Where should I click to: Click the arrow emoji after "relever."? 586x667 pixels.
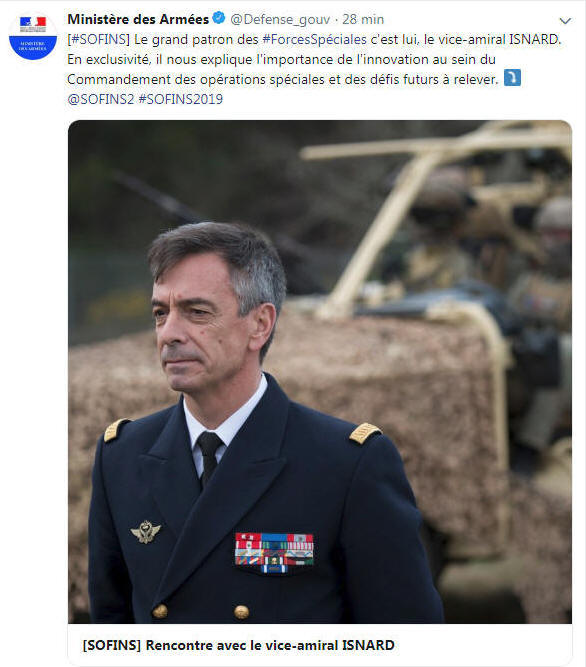click(x=512, y=78)
